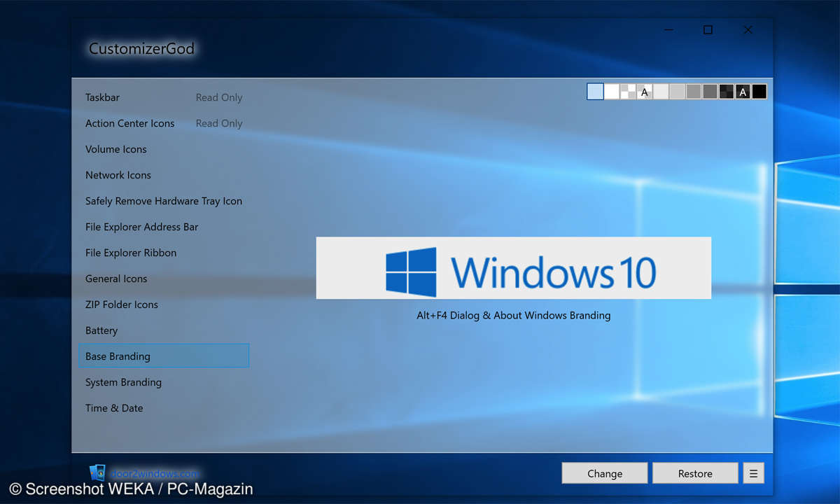
Task: Maximize the CustomizerGod window
Action: 708,29
